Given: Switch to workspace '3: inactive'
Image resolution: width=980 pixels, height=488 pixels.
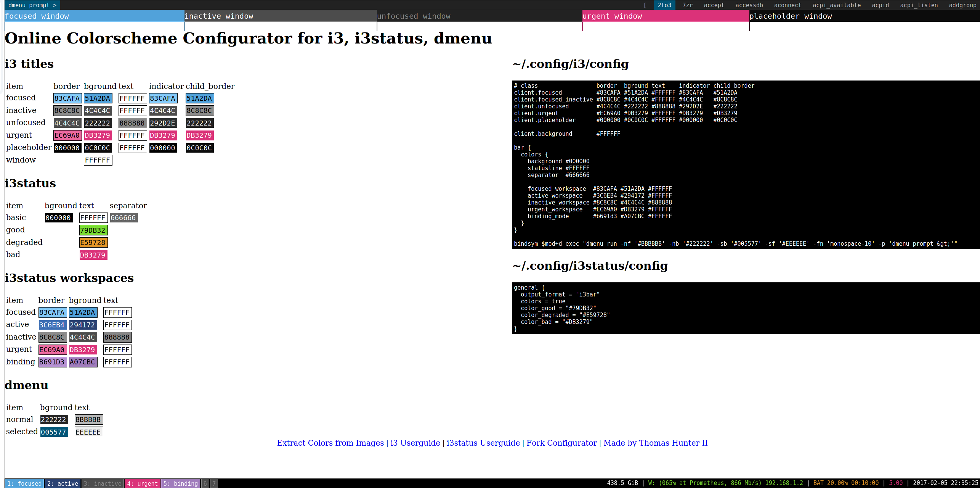Looking at the screenshot, I should tap(103, 483).
